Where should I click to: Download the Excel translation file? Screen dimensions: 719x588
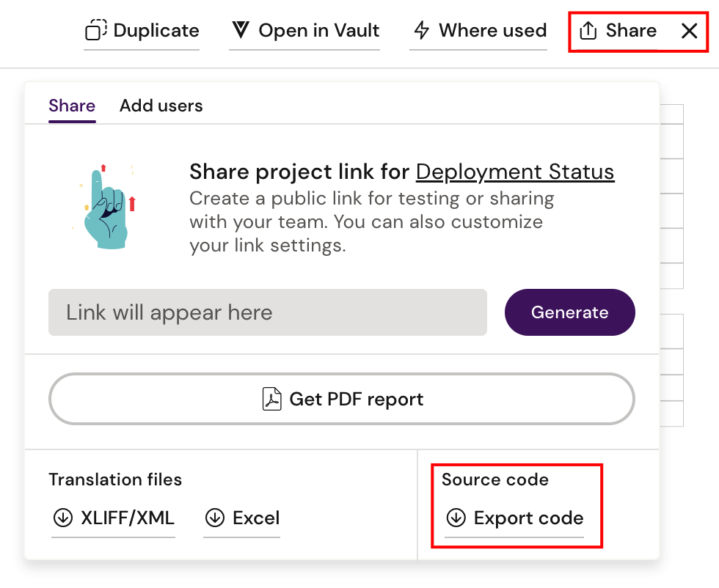point(242,518)
